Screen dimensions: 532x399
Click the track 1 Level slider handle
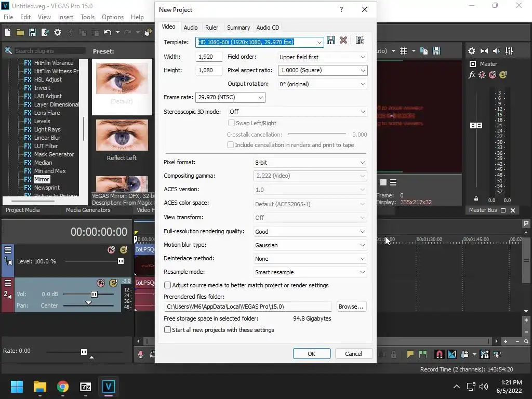coord(121,261)
